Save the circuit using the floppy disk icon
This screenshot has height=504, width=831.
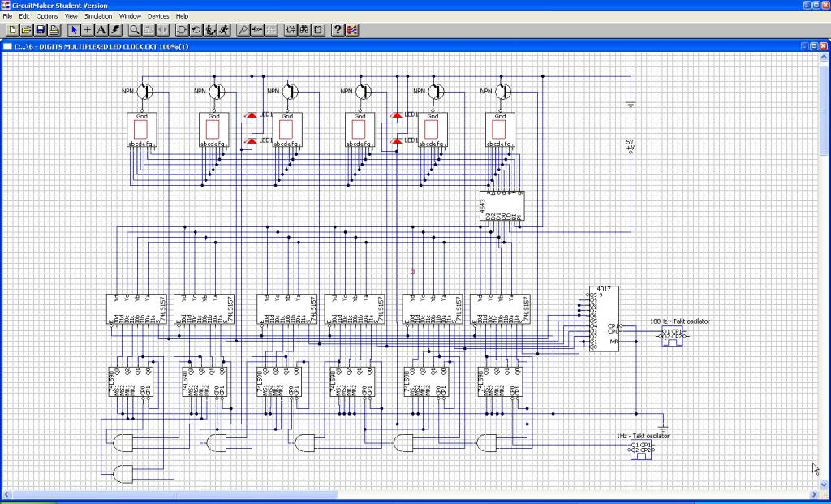pyautogui.click(x=41, y=30)
